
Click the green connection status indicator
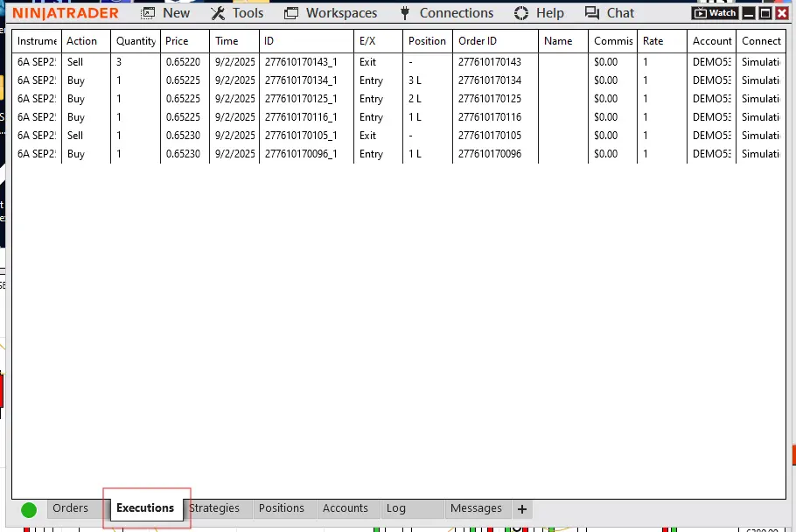click(29, 509)
